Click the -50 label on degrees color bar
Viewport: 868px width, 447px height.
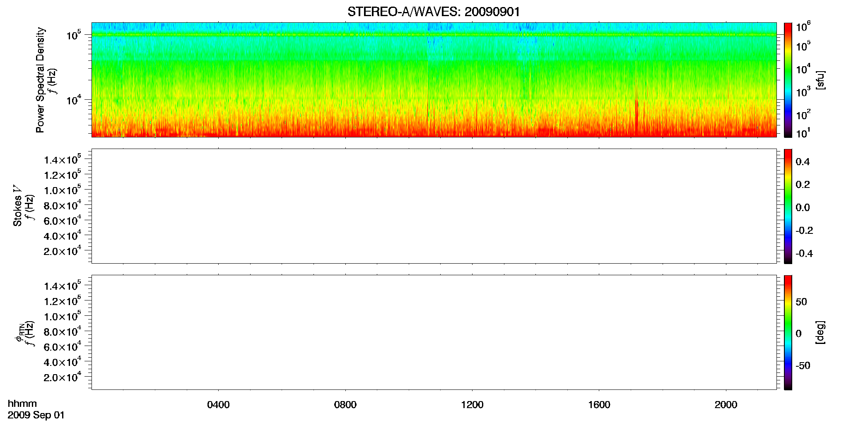pos(803,366)
